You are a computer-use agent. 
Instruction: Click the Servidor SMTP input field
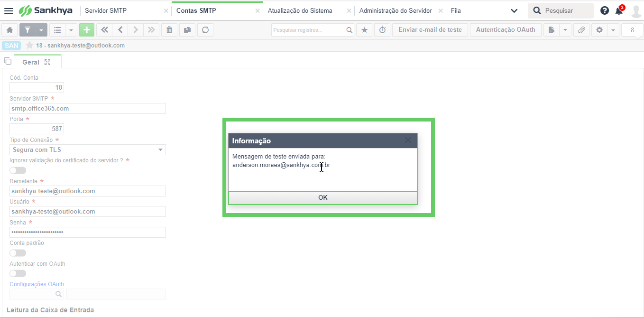[88, 108]
